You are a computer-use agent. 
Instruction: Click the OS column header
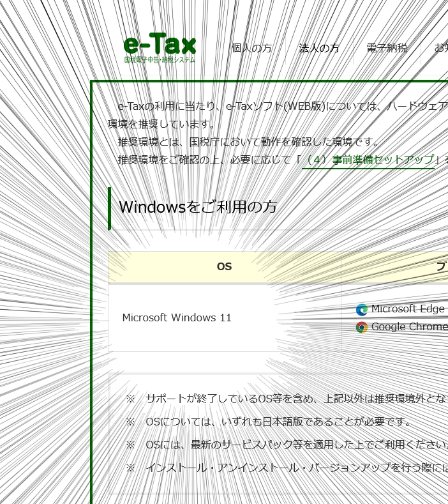[x=224, y=266]
